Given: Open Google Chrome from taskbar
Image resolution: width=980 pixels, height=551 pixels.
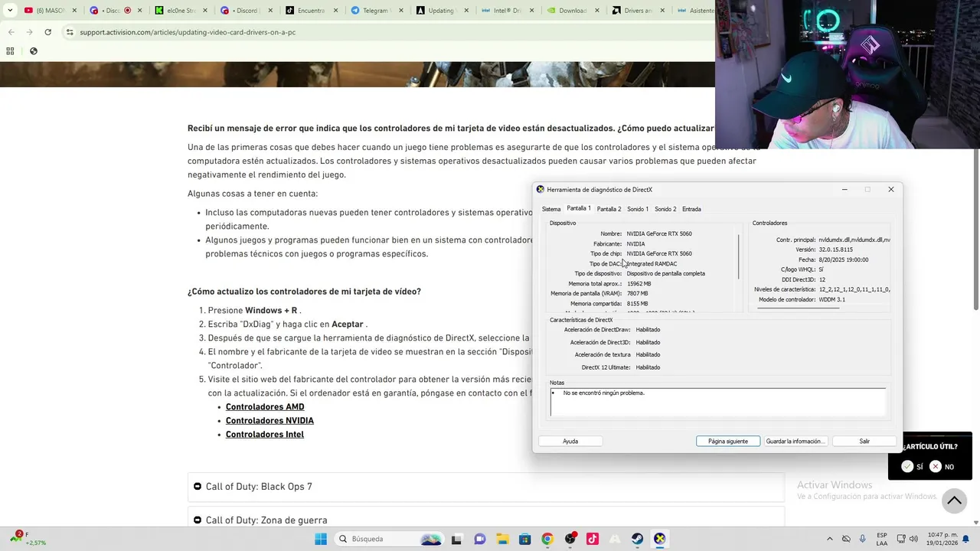Looking at the screenshot, I should point(547,539).
